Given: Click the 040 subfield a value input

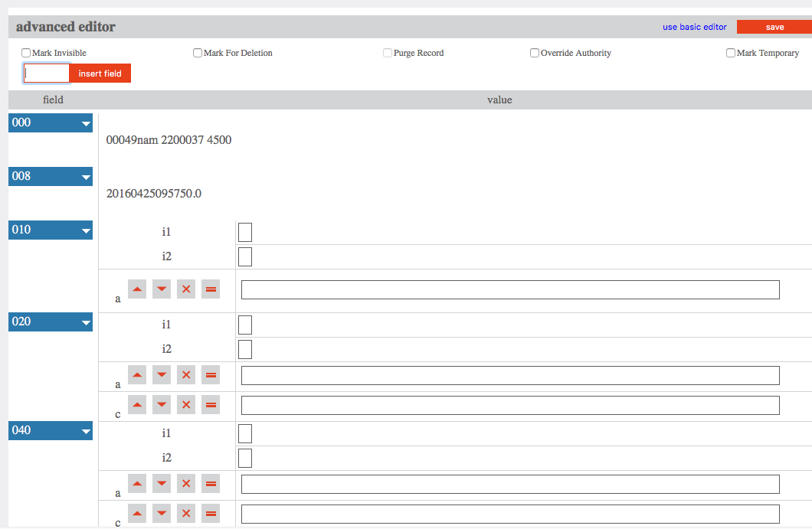Looking at the screenshot, I should pos(510,485).
